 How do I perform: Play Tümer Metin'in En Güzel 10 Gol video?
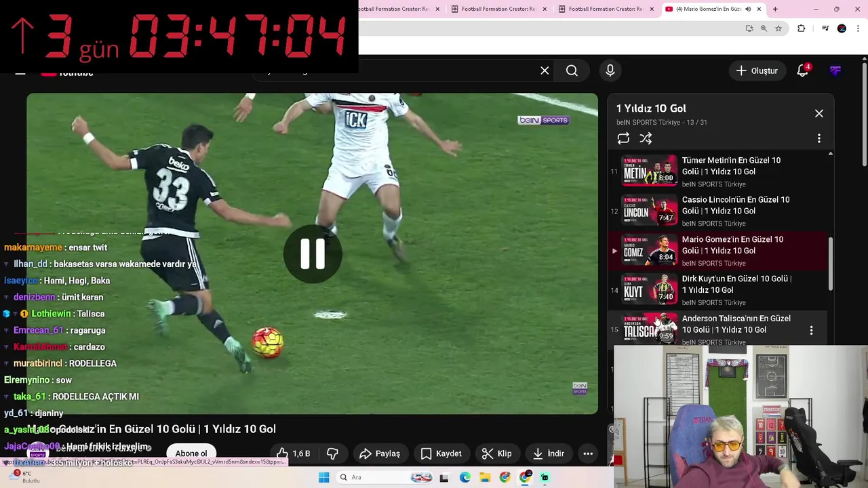click(731, 166)
